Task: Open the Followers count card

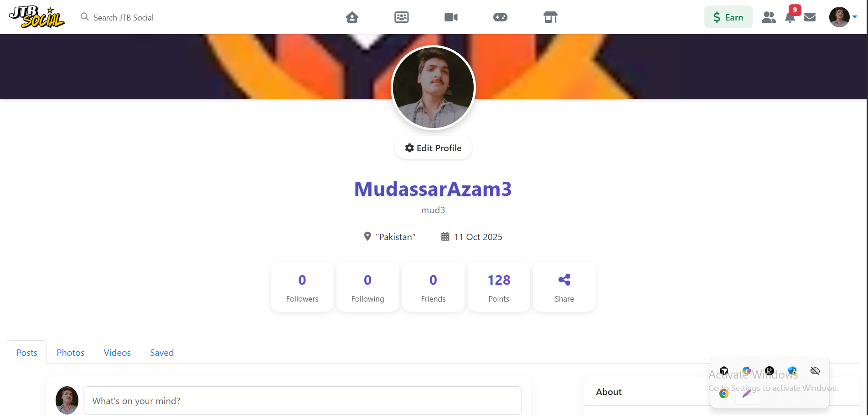Action: pyautogui.click(x=302, y=287)
